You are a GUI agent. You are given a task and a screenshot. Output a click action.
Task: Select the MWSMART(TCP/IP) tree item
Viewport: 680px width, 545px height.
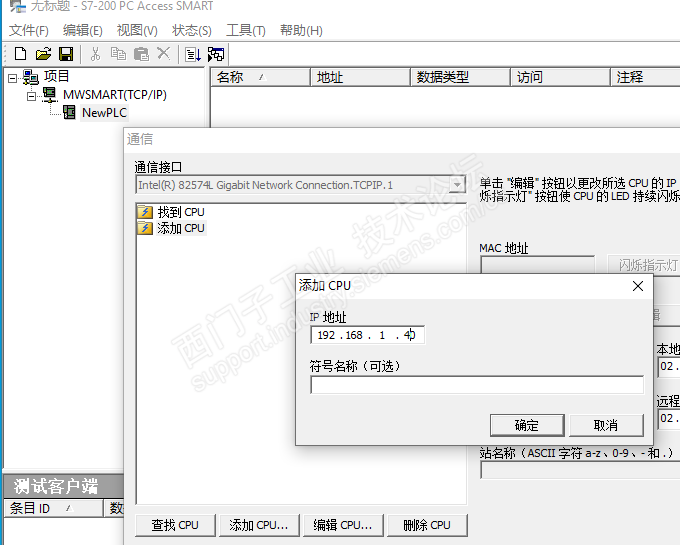(x=114, y=95)
